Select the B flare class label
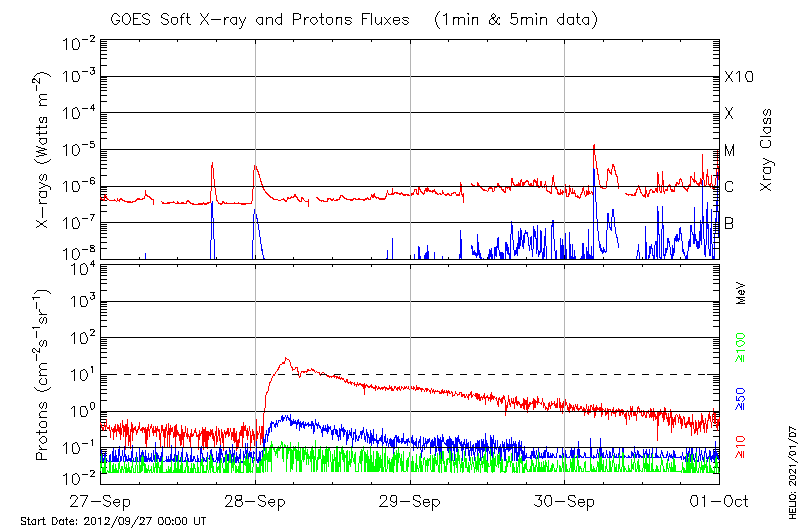The image size is (800, 530). point(729,224)
